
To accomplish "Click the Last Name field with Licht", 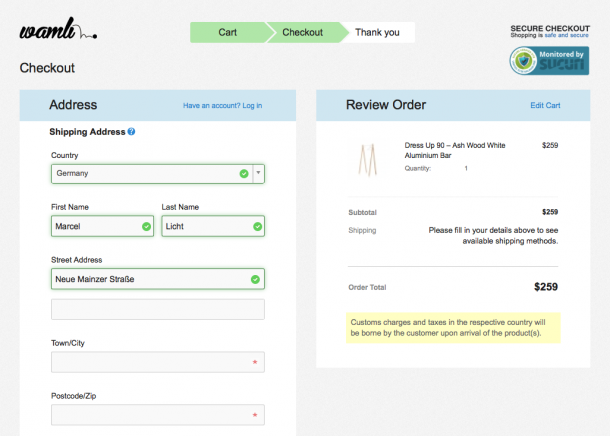I will tap(213, 226).
